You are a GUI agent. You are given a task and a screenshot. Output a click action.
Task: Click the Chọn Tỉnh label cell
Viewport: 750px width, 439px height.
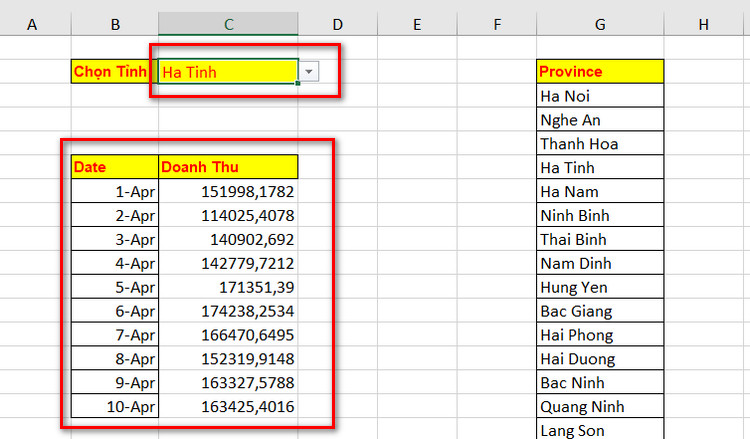point(115,72)
